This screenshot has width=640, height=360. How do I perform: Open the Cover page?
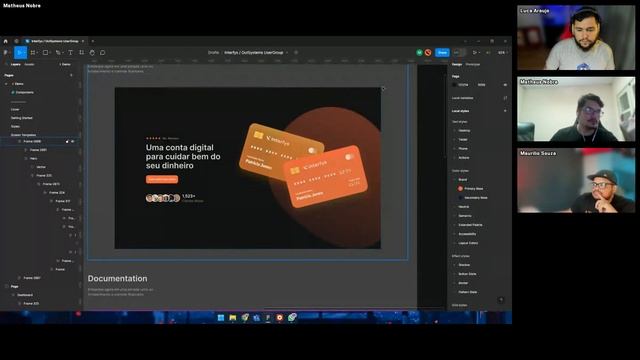[x=15, y=109]
